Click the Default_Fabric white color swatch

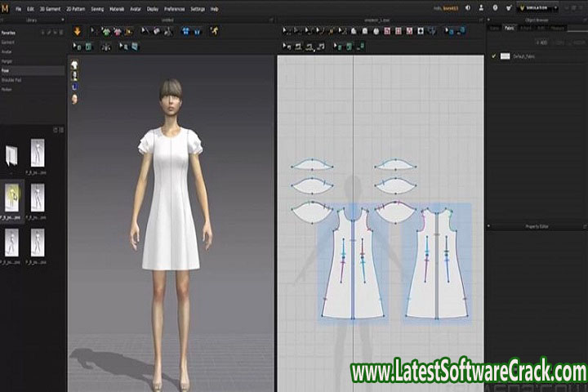coord(506,56)
